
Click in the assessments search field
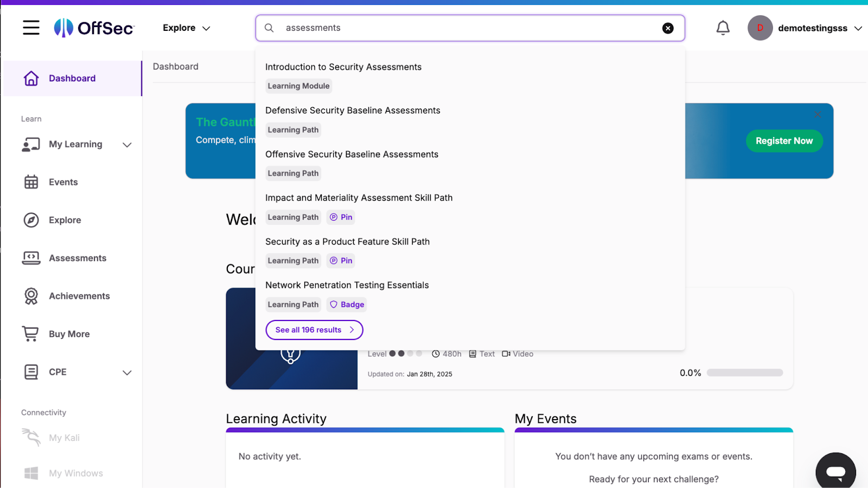pyautogui.click(x=467, y=28)
